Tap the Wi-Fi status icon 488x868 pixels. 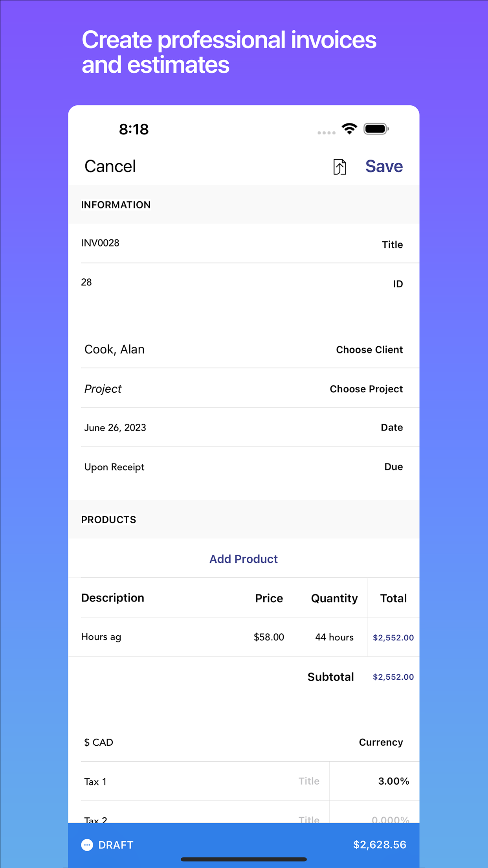(x=349, y=129)
